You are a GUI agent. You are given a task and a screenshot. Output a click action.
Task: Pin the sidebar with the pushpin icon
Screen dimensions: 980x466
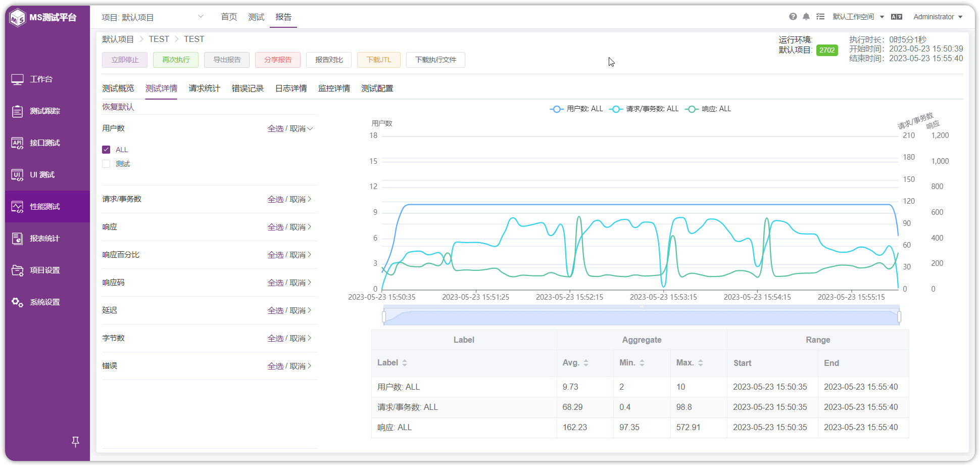[75, 442]
